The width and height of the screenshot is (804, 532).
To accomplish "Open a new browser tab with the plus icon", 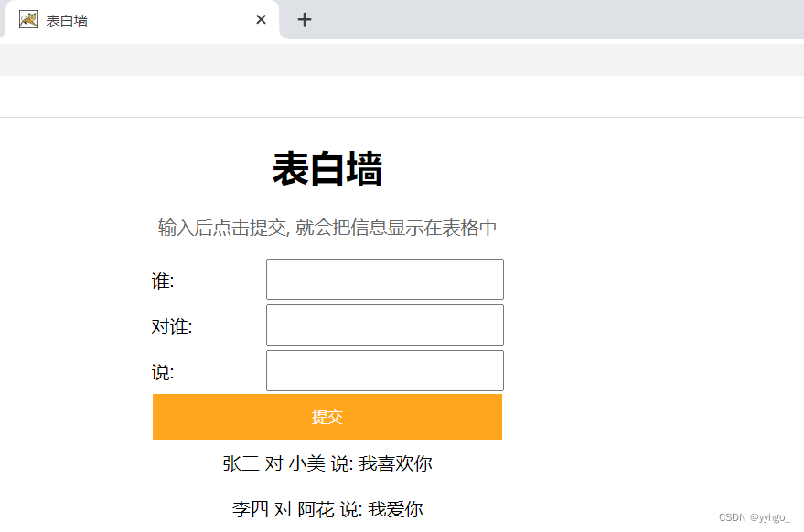I will coord(305,18).
